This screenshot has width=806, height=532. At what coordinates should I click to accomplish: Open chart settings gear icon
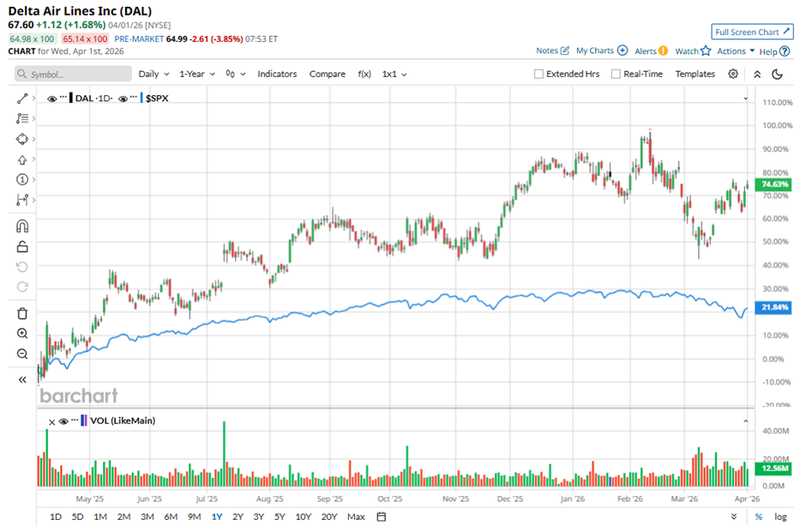click(733, 74)
